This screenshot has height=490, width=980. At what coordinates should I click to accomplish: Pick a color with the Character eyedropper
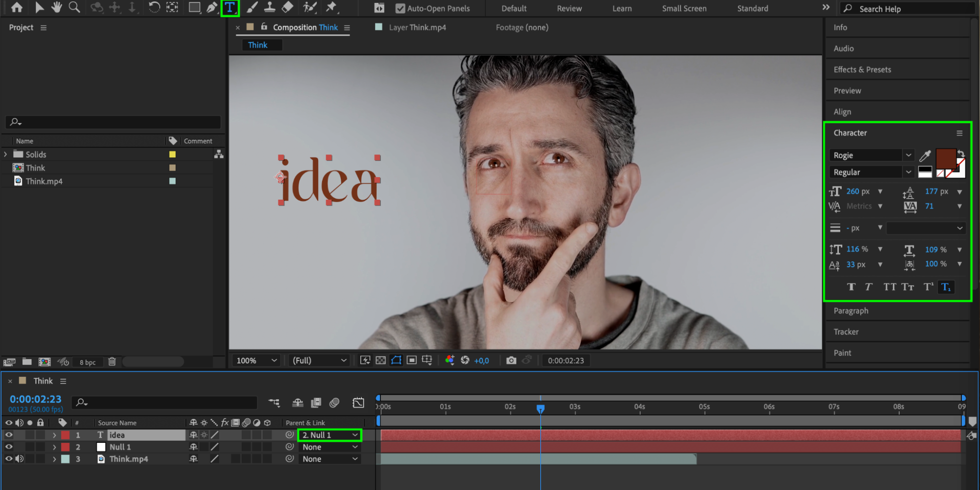tap(925, 155)
